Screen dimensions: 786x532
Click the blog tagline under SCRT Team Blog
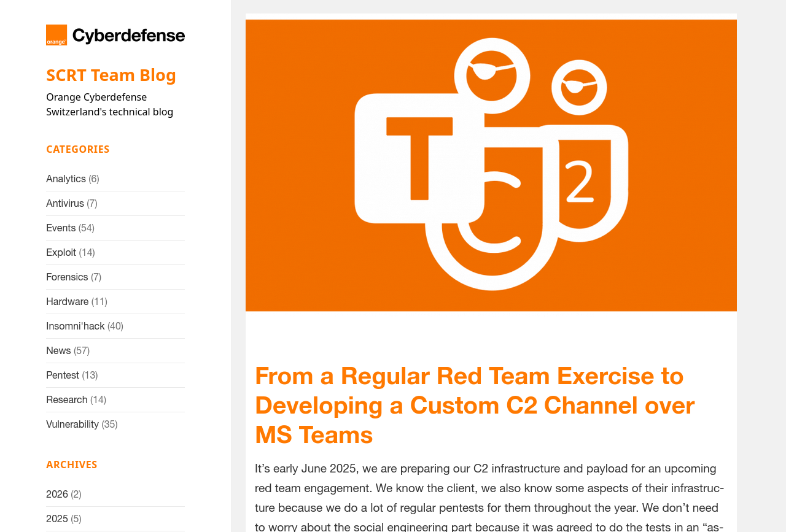[109, 104]
